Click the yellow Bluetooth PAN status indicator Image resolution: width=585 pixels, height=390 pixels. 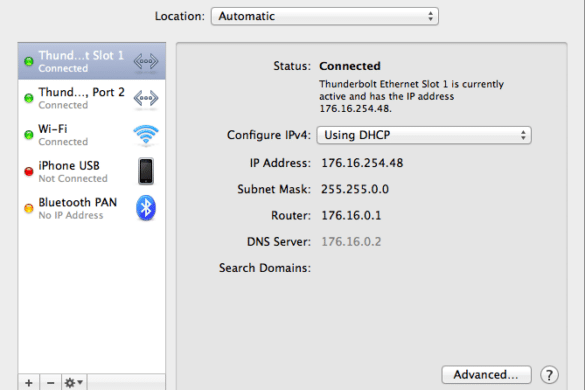tap(29, 208)
